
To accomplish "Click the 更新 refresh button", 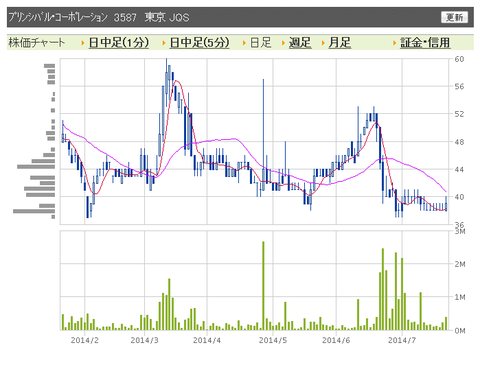I will (455, 17).
